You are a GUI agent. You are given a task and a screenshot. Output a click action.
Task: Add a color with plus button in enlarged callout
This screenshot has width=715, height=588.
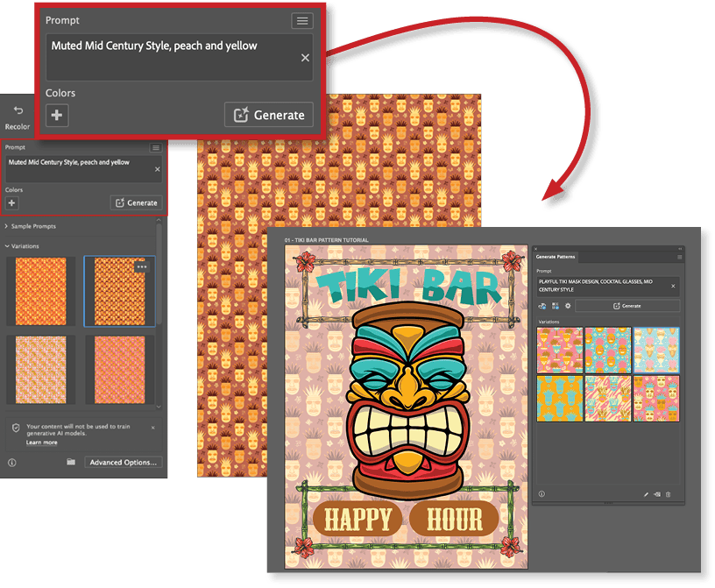[57, 115]
